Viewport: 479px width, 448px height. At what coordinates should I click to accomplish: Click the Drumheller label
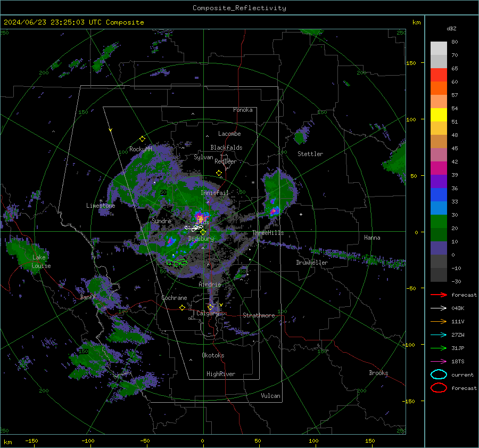click(x=312, y=263)
